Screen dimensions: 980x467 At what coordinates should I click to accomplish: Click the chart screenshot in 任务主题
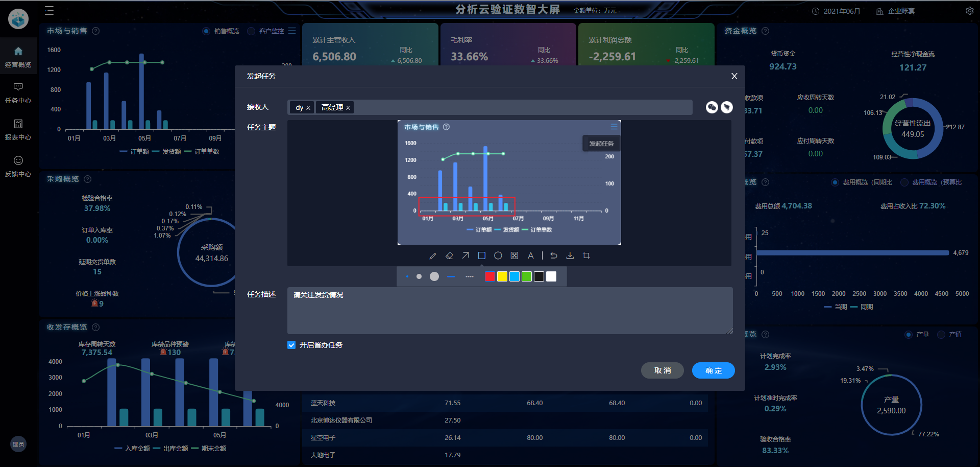[x=509, y=182]
